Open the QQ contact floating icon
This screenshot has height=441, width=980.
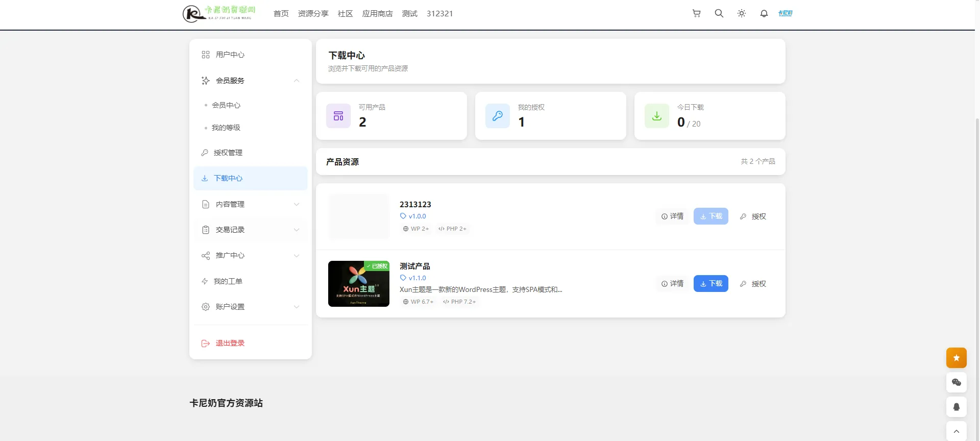(956, 407)
